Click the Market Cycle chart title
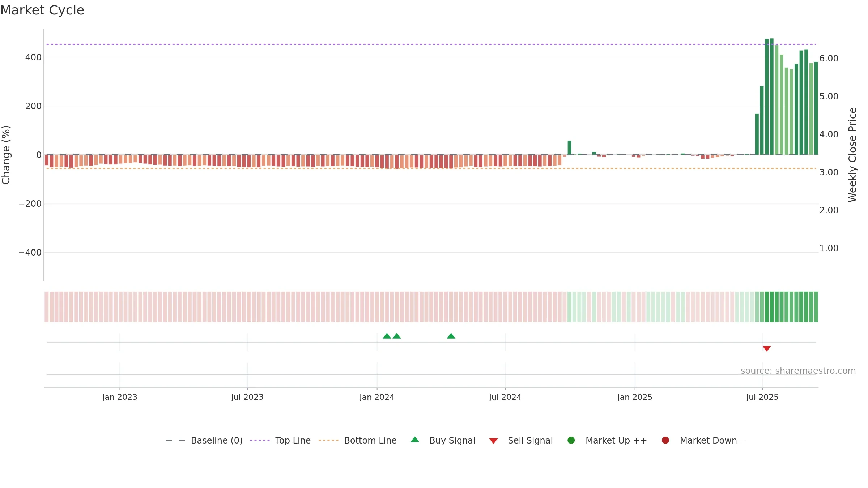Screen dimensions: 868x488 coord(42,10)
